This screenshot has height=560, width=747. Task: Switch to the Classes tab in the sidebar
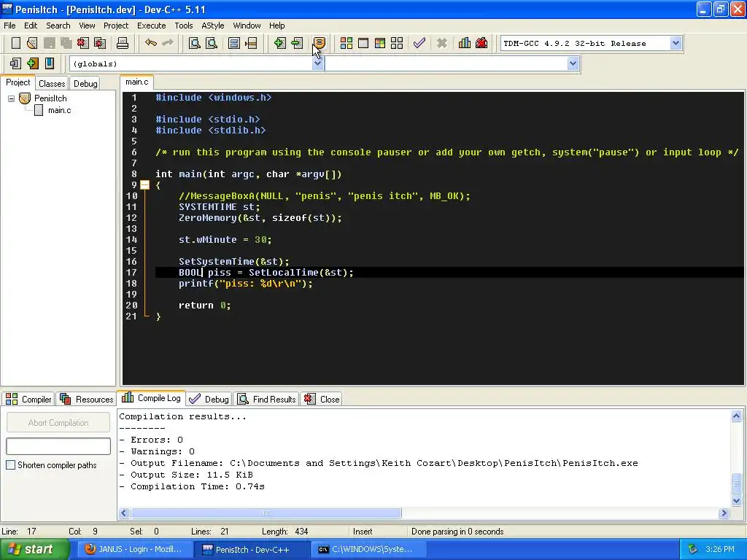click(52, 84)
